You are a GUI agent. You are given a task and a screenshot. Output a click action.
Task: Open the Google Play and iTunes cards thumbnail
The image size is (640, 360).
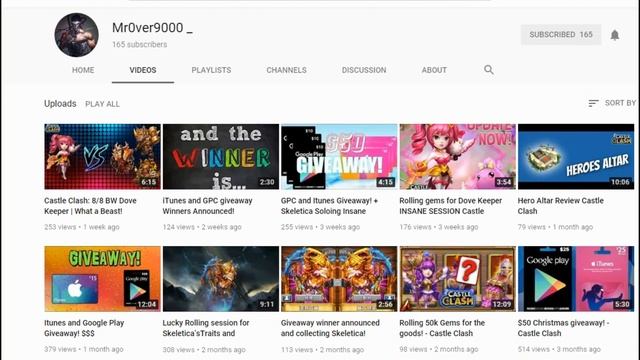tap(576, 279)
